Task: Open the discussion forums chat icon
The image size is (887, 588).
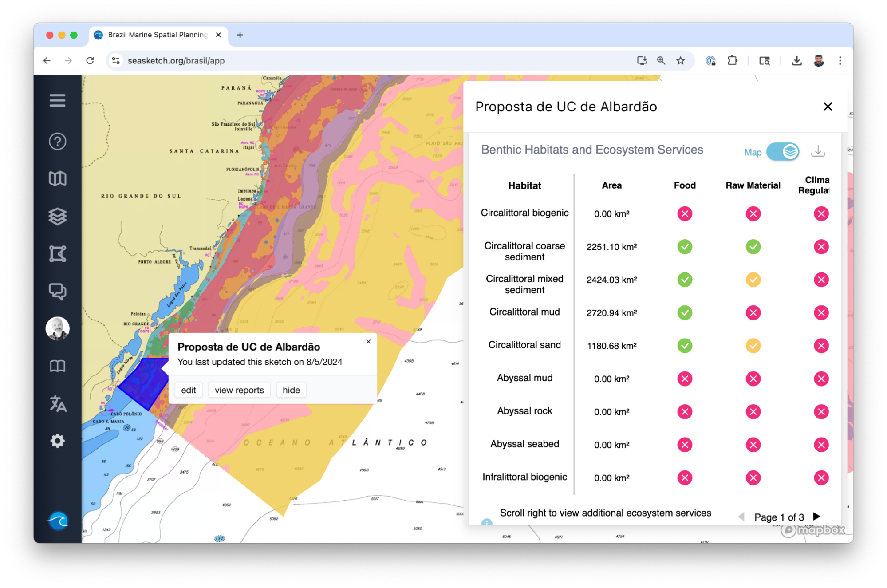Action: point(57,292)
